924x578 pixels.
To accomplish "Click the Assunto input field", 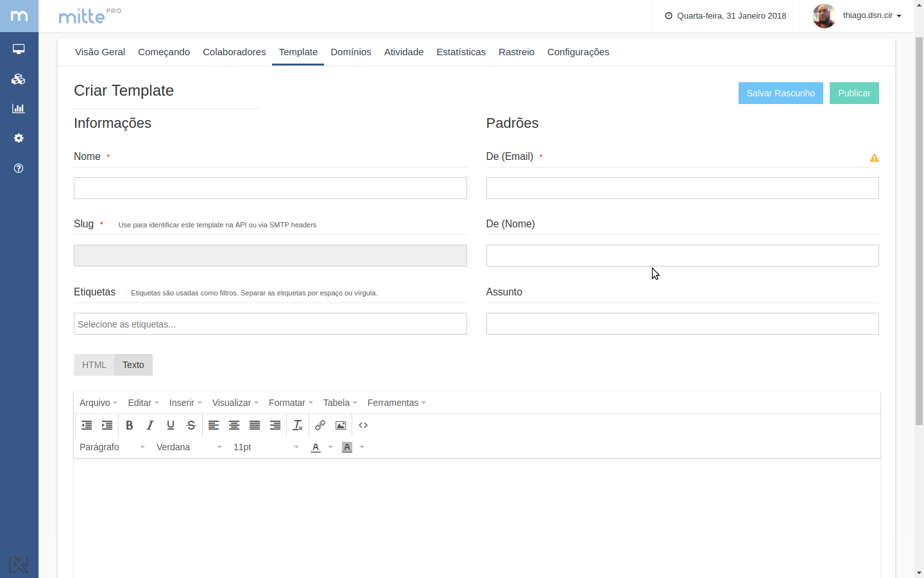I will coord(682,324).
